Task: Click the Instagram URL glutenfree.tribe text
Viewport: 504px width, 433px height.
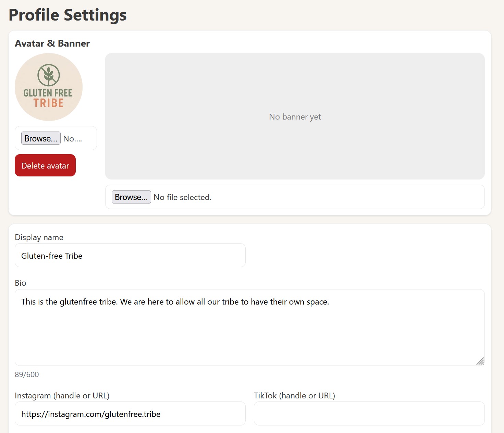Action: 91,414
